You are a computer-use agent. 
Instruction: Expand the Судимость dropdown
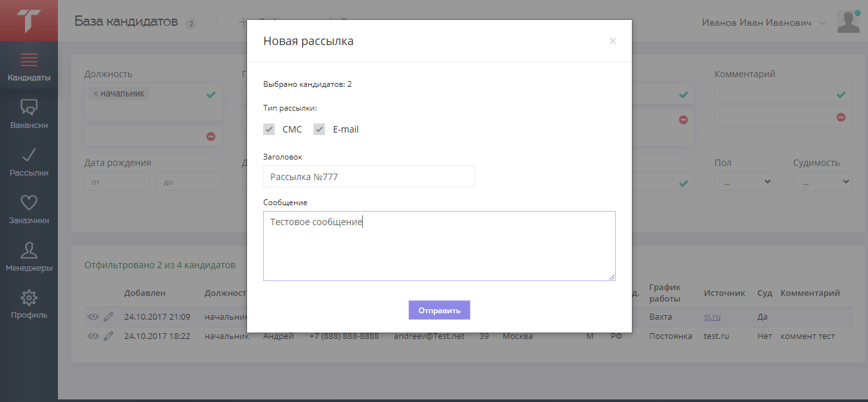click(822, 182)
